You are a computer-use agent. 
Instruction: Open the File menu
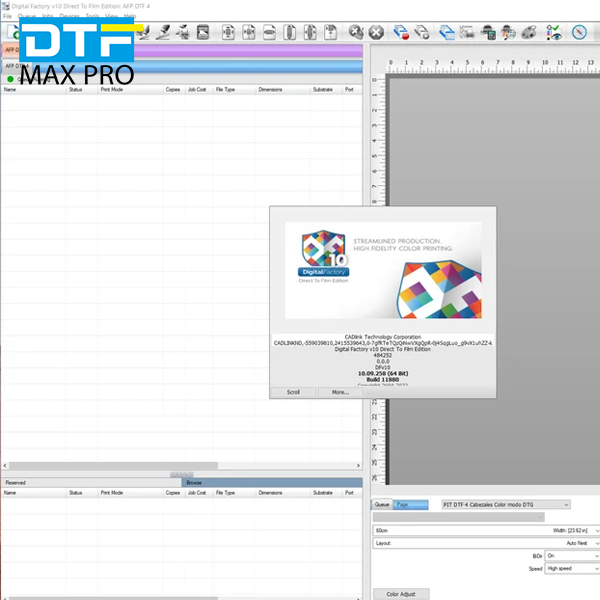[7, 16]
